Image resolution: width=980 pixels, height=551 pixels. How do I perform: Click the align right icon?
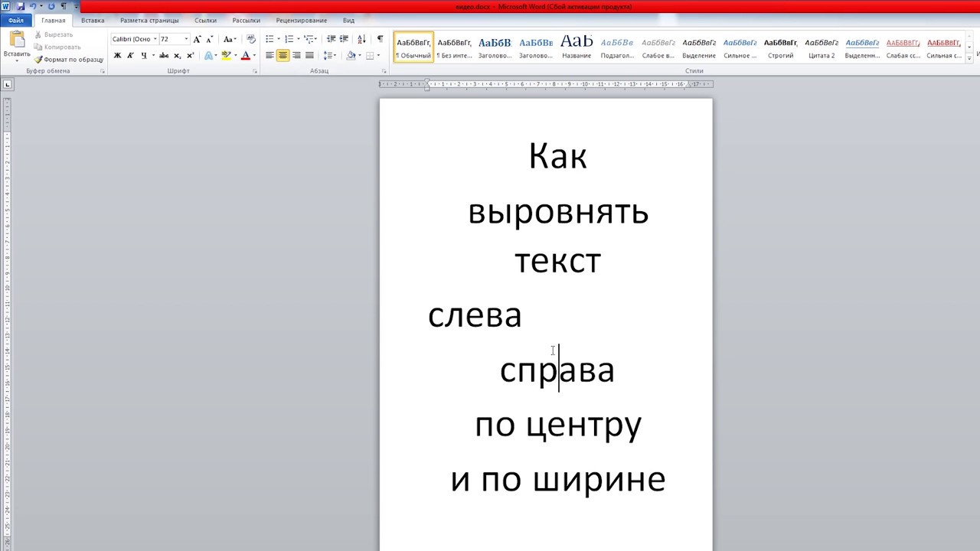(x=296, y=55)
